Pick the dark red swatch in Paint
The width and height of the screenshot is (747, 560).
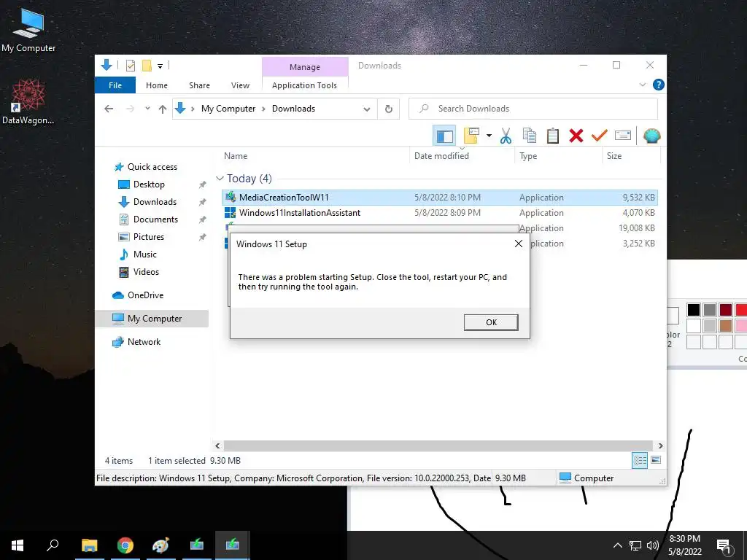click(726, 310)
